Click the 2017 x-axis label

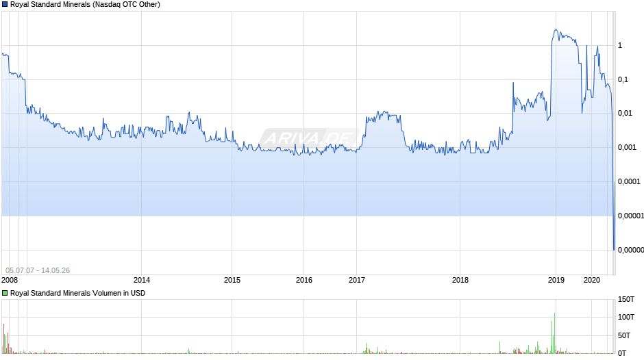pyautogui.click(x=356, y=280)
